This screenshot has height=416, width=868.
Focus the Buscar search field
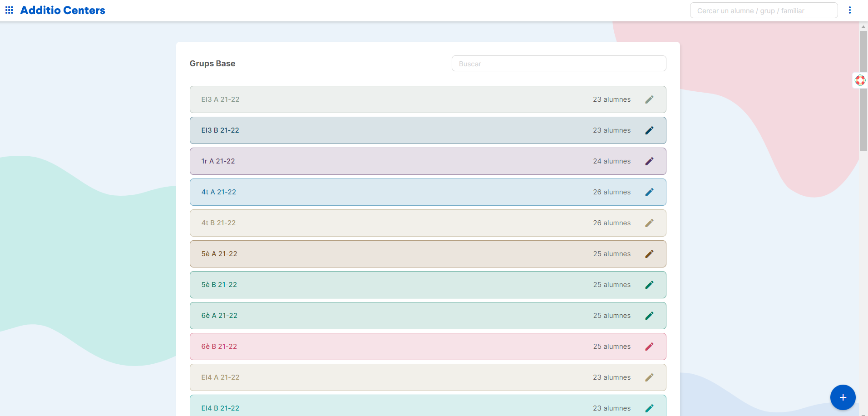point(558,64)
